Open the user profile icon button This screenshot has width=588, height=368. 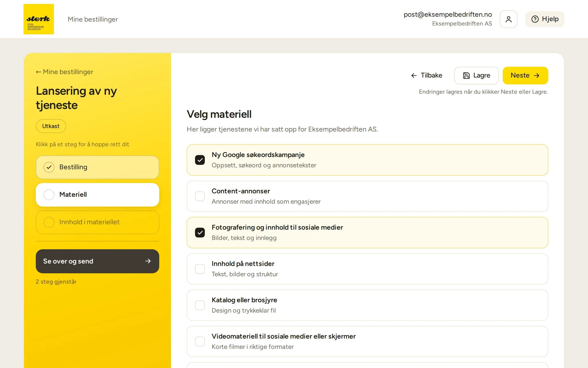pyautogui.click(x=508, y=19)
